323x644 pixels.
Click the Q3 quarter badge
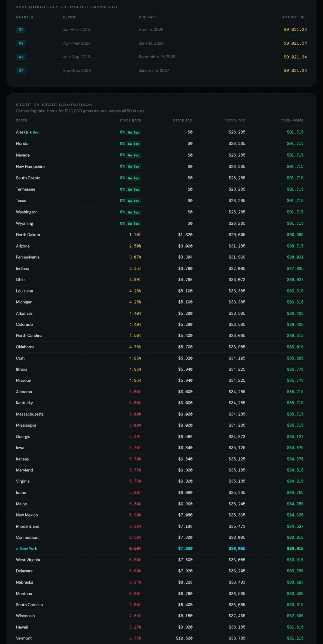pyautogui.click(x=21, y=57)
